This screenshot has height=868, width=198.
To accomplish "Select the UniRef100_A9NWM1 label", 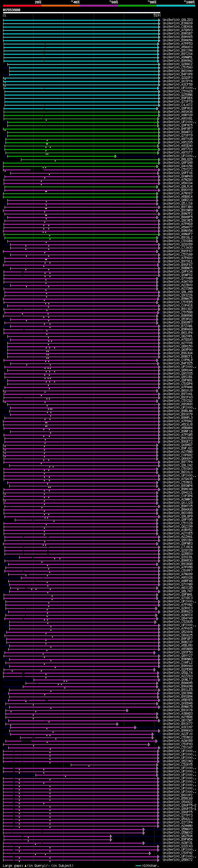I will click(x=178, y=57).
